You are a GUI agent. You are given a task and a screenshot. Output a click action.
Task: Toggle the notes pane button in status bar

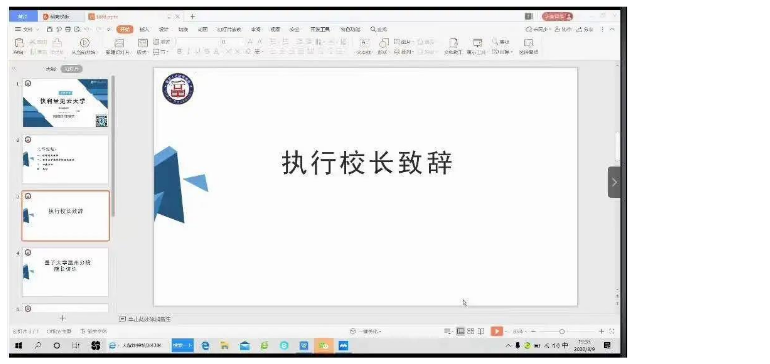pyautogui.click(x=448, y=332)
